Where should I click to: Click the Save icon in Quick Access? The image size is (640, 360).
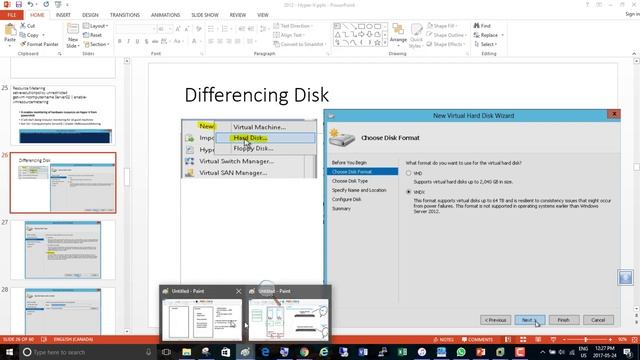(18, 4)
